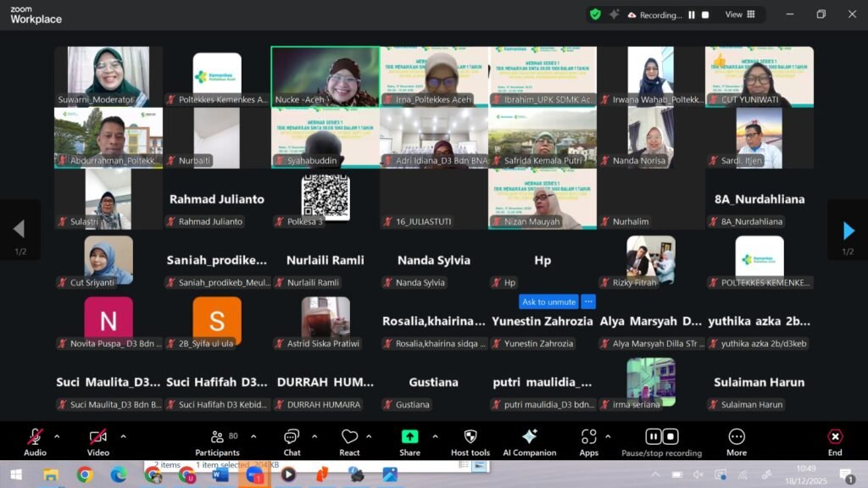Open the Participants panel
This screenshot has width=868, height=488.
click(217, 438)
